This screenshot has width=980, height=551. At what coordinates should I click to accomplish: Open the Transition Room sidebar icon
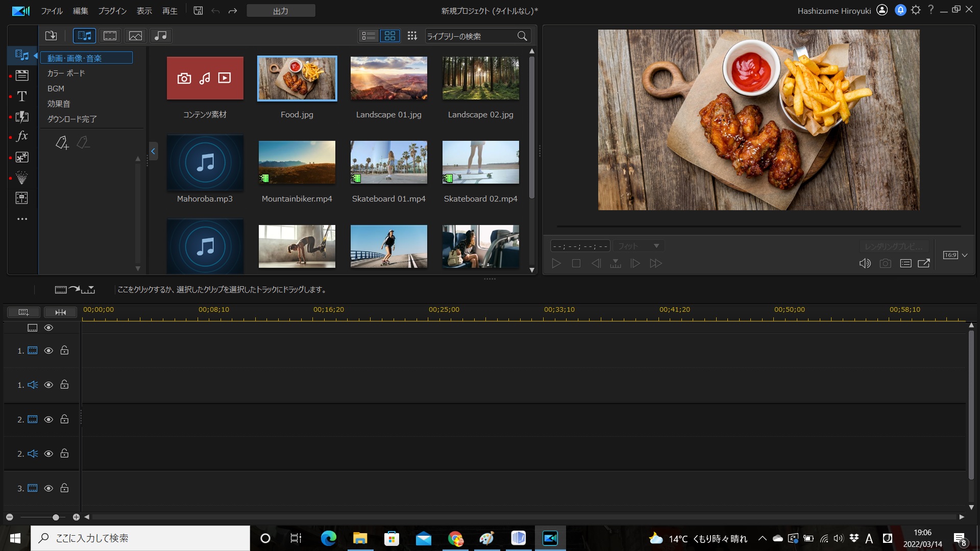22,116
